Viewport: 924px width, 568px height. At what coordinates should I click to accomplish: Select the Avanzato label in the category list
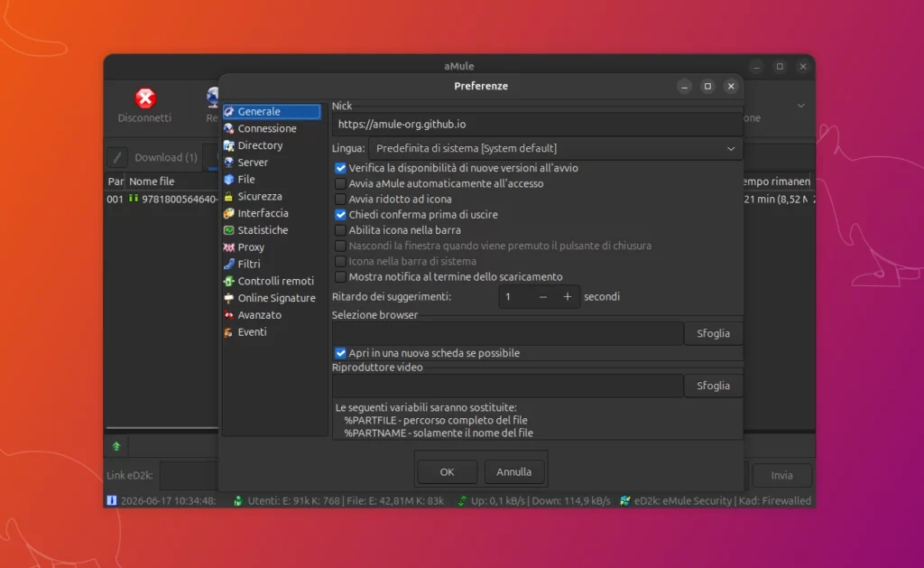click(259, 315)
